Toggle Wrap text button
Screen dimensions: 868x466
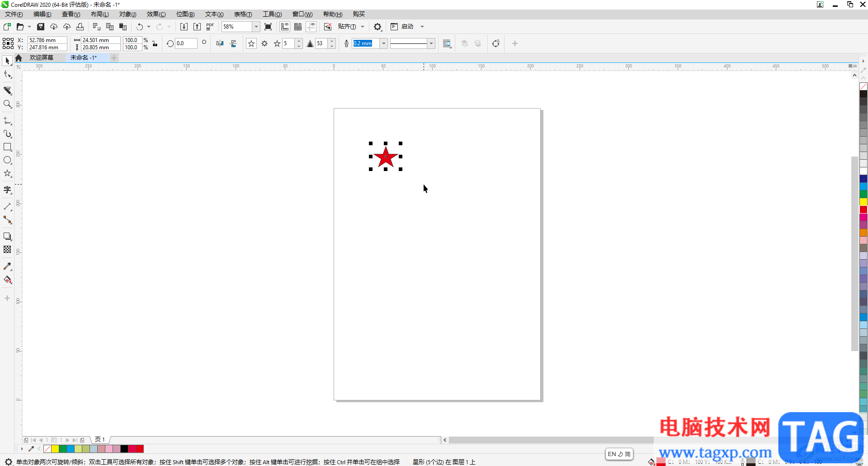[x=447, y=43]
